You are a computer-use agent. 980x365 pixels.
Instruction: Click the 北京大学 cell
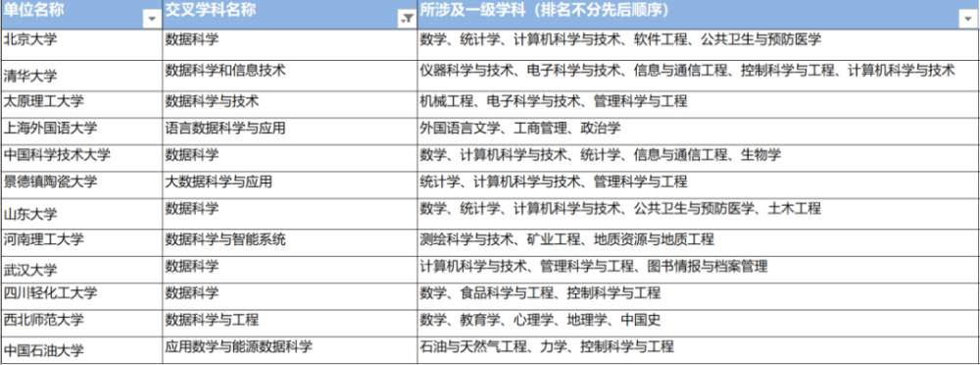click(x=81, y=44)
